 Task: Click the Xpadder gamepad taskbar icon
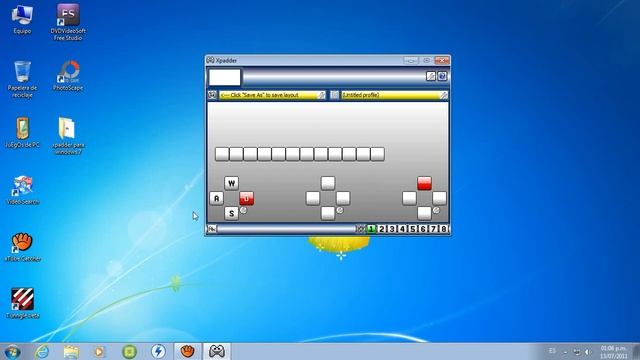pyautogui.click(x=217, y=351)
